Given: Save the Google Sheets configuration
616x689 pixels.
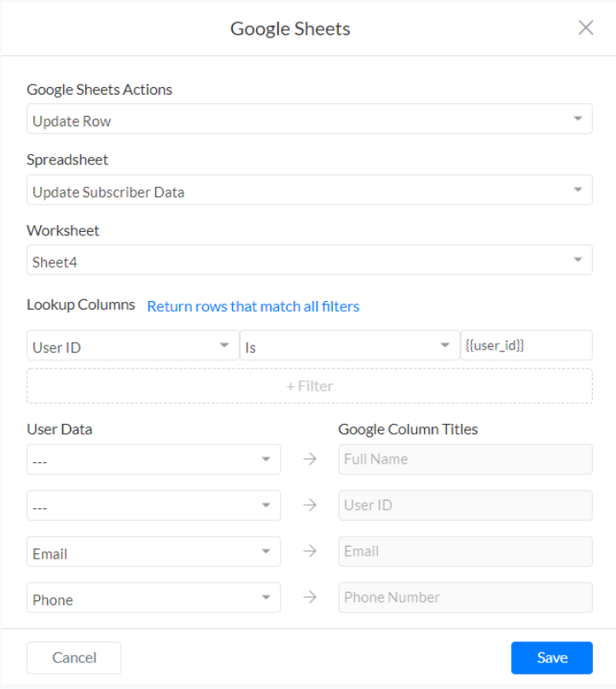Looking at the screenshot, I should [551, 657].
